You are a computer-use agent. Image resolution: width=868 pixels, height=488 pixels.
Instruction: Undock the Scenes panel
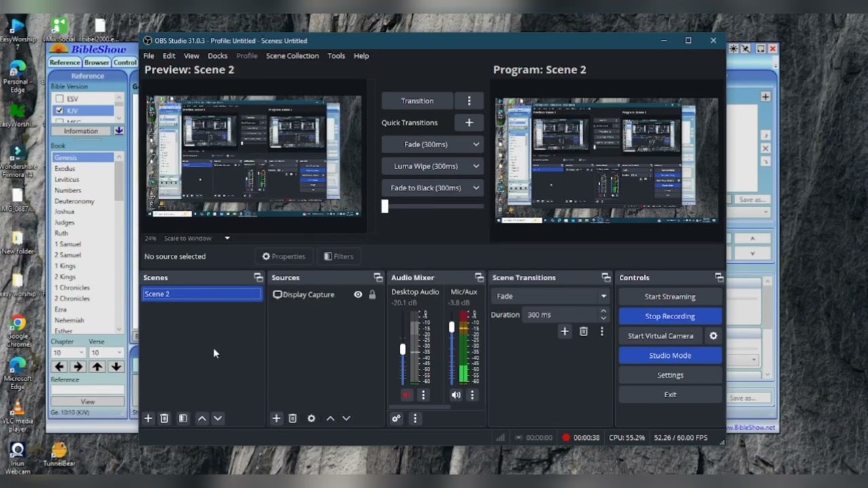pos(258,277)
